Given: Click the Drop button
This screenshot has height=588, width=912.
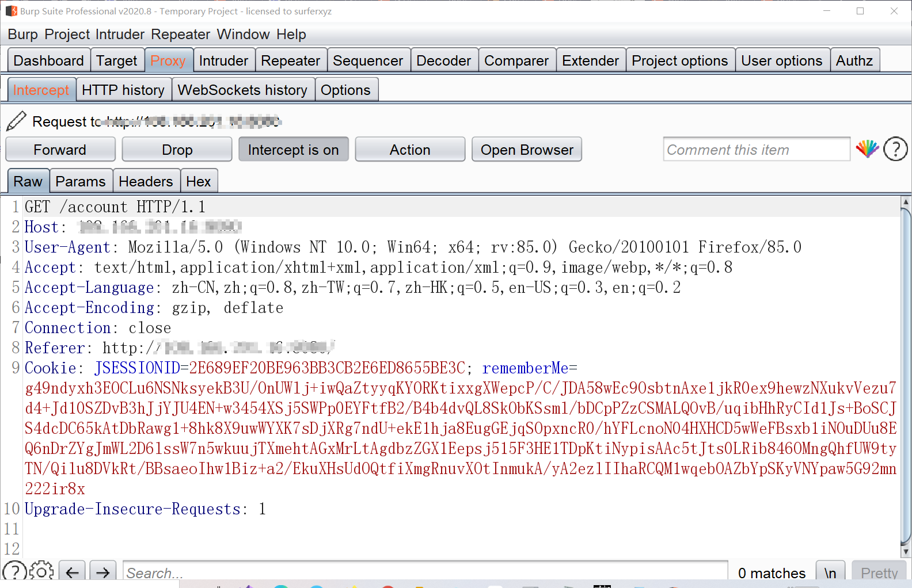Looking at the screenshot, I should click(x=177, y=150).
